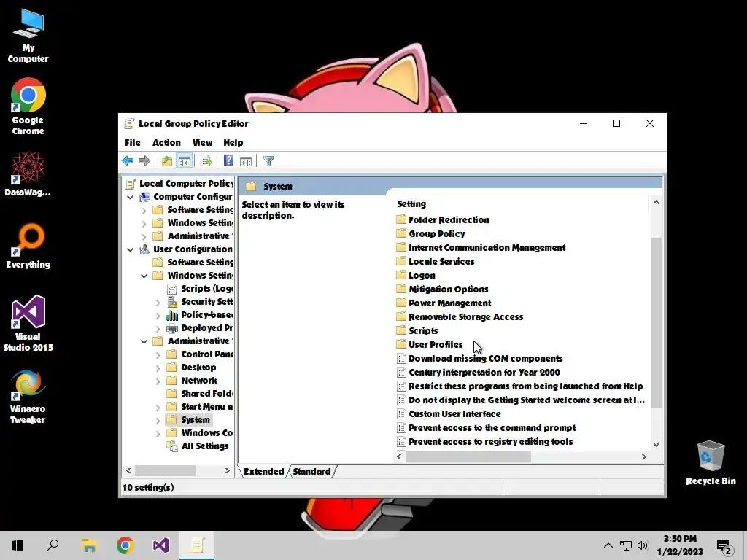Select the Local Computer Policy root
The height and width of the screenshot is (560, 747).
coord(186,183)
